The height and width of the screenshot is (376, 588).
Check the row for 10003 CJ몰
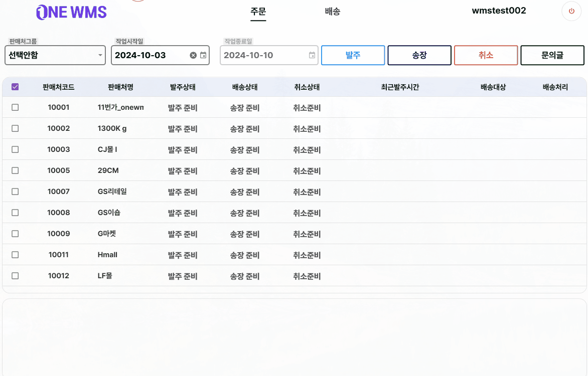(x=15, y=149)
